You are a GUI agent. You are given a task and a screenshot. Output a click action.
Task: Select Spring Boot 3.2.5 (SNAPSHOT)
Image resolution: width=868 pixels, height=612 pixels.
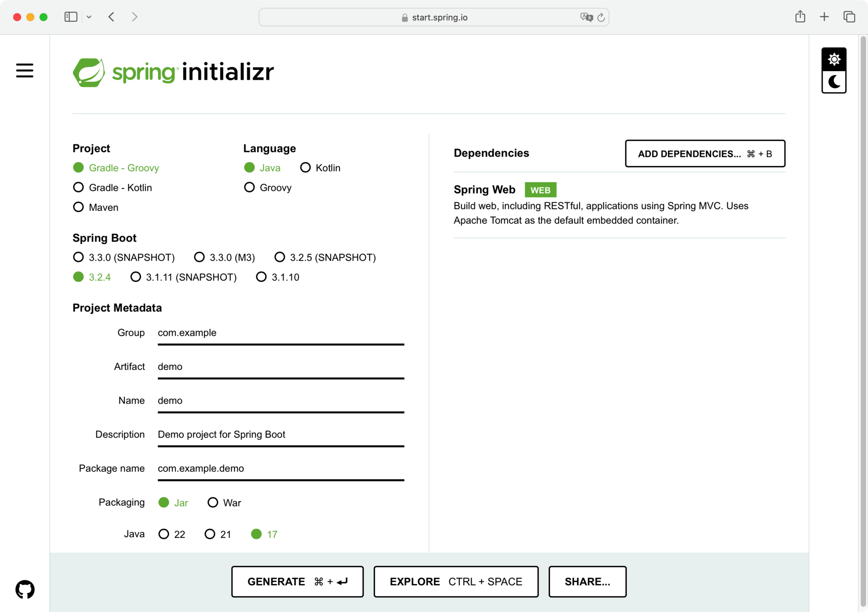coord(325,257)
